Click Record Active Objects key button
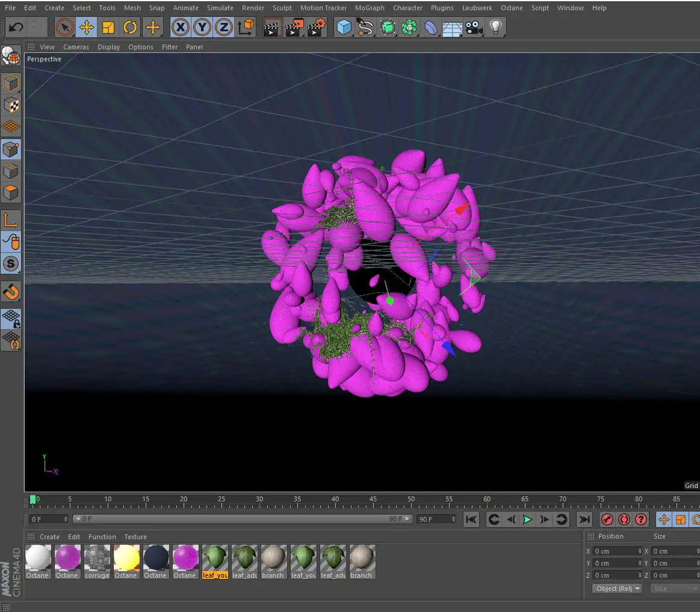 (607, 519)
